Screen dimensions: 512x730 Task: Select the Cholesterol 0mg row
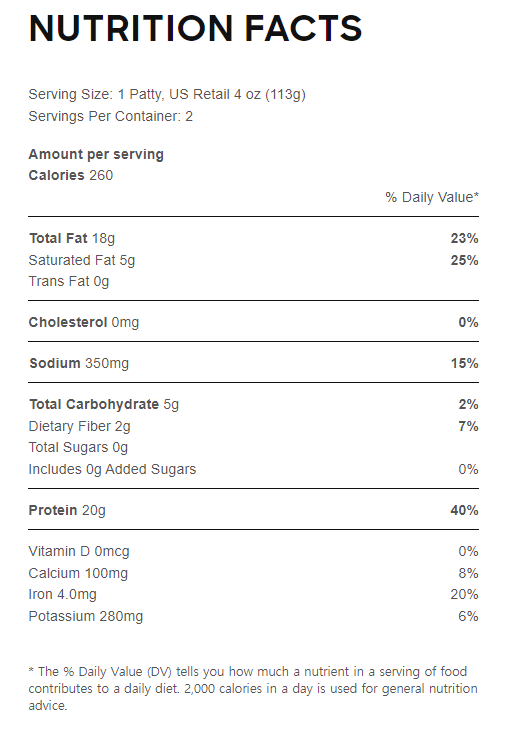click(x=254, y=322)
